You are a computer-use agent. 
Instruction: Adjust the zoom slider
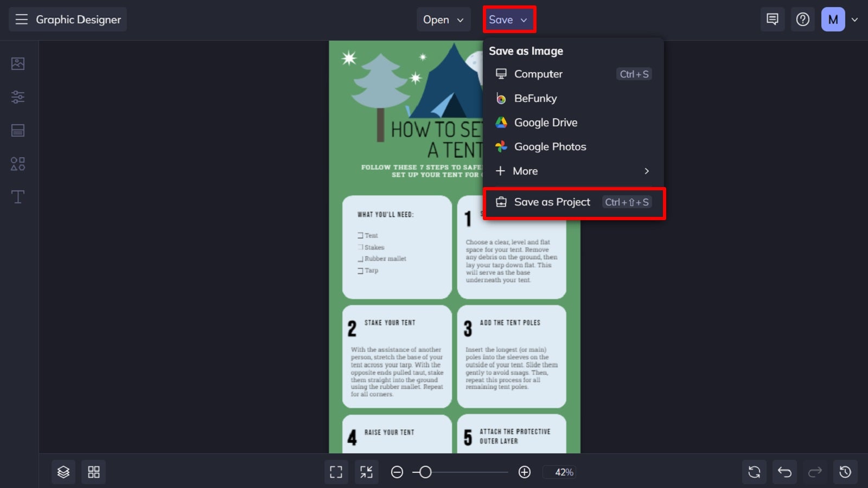(426, 472)
